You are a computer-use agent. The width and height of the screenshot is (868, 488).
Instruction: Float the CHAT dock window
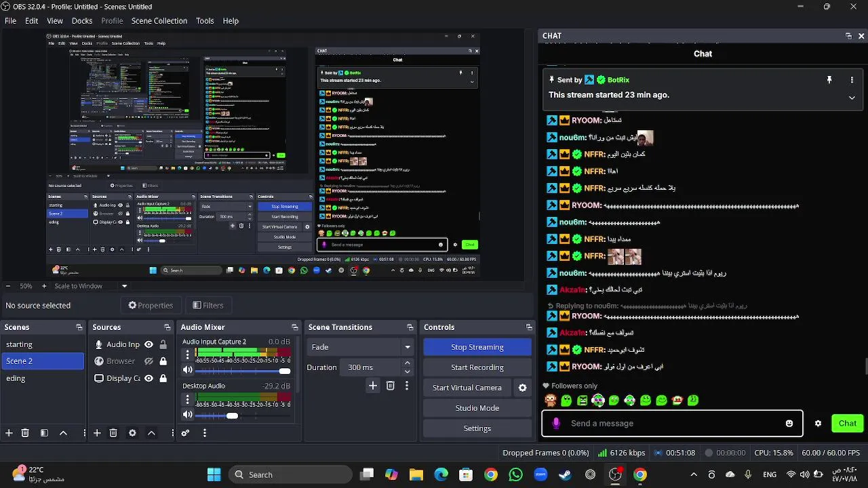pyautogui.click(x=848, y=36)
